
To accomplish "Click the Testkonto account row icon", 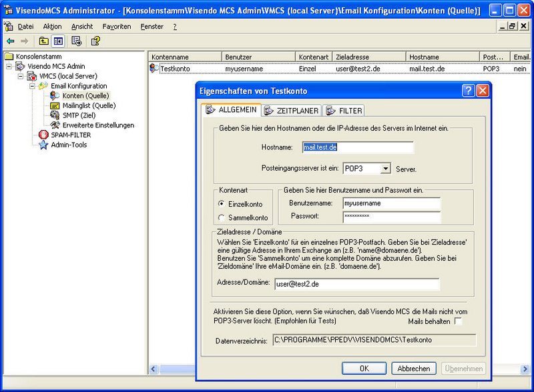I will coord(154,69).
